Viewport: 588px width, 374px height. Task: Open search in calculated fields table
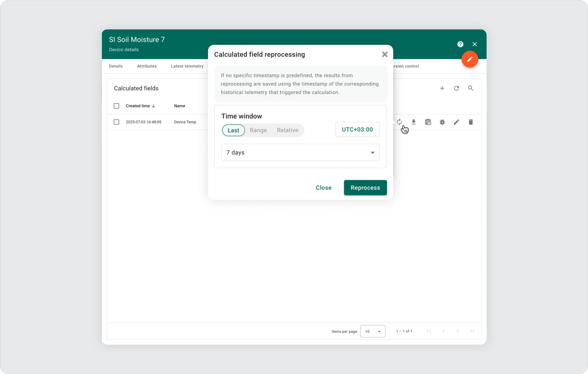pos(471,88)
